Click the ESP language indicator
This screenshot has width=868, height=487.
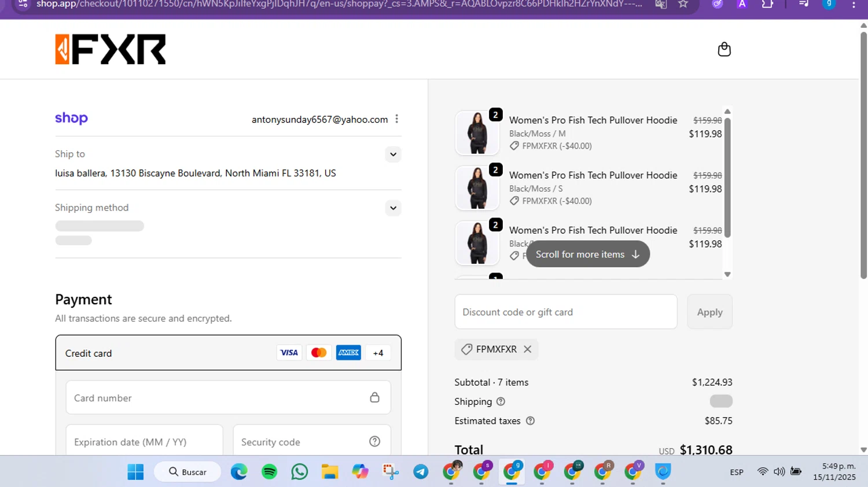tap(737, 473)
